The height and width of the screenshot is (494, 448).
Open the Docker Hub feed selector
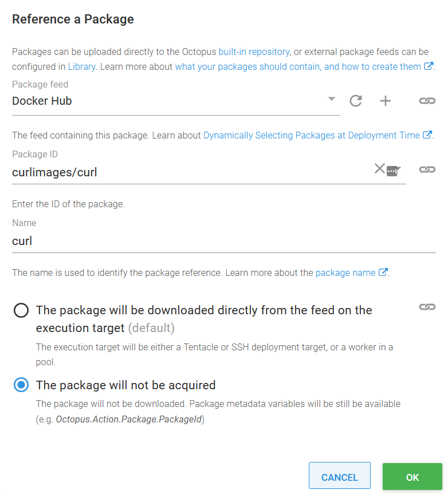click(x=166, y=101)
